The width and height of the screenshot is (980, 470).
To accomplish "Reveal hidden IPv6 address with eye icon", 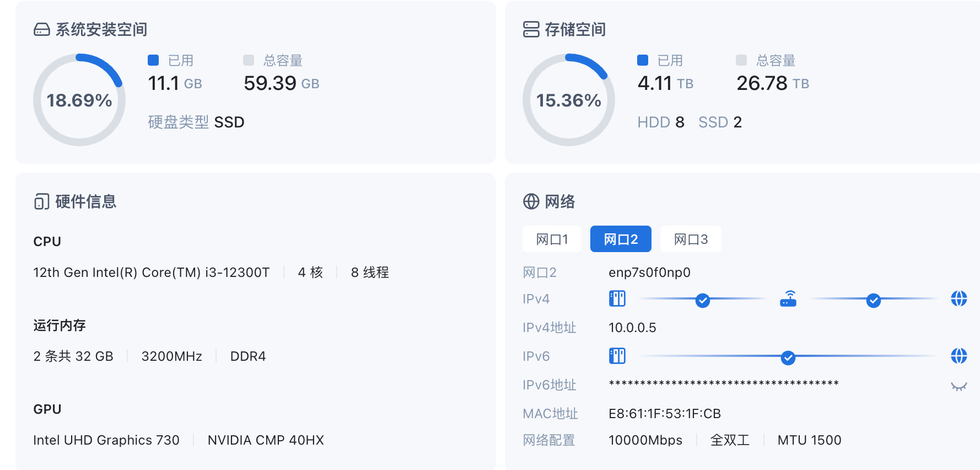I will (x=959, y=386).
